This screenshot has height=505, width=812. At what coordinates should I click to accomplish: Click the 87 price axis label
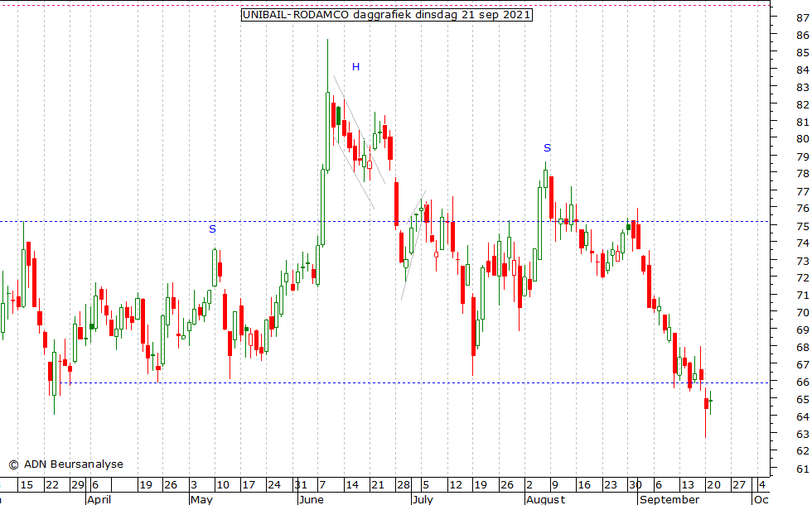click(803, 18)
